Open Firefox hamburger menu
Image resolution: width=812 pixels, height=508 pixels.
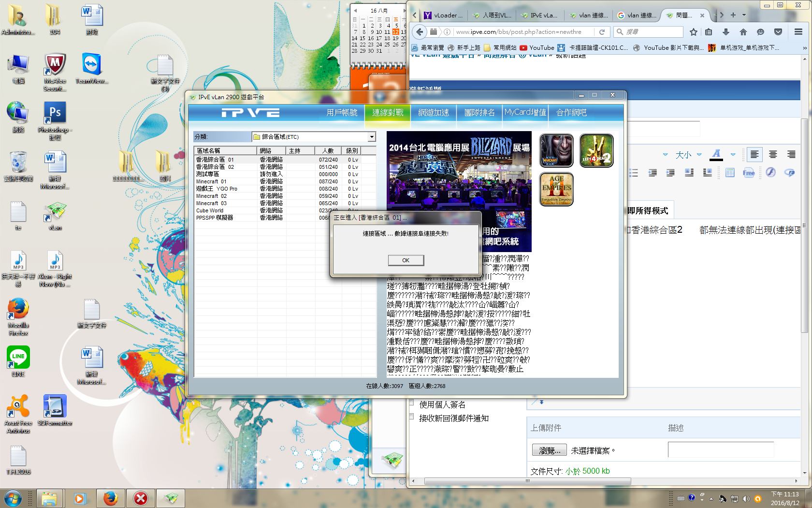[798, 32]
